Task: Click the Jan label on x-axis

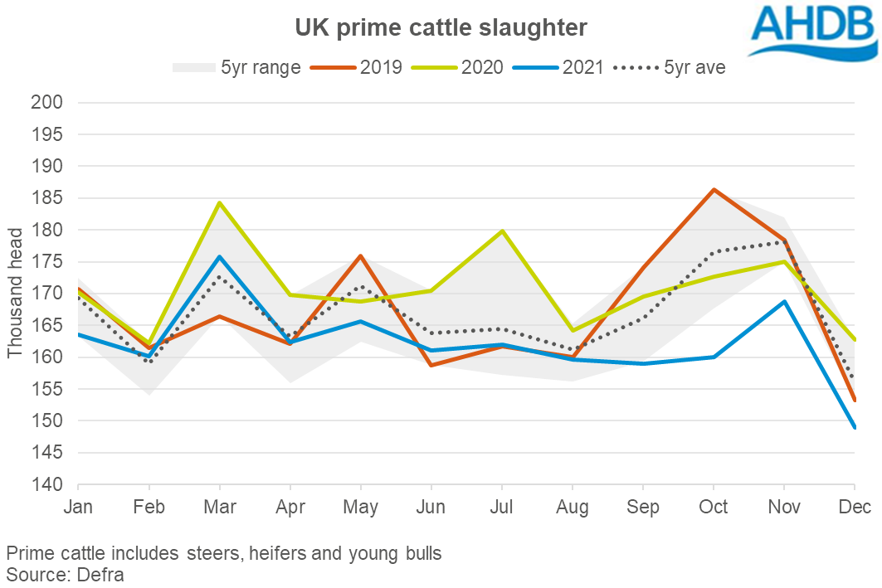Action: pyautogui.click(x=78, y=507)
